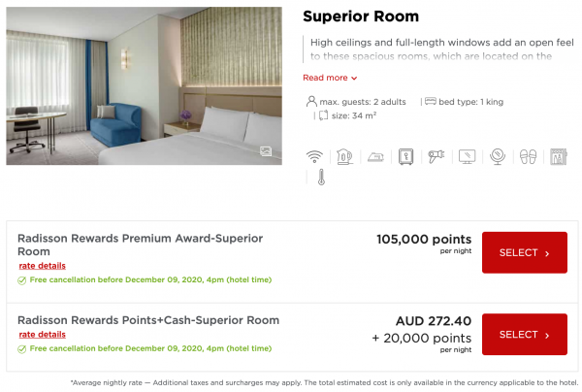Expand the Read more description link
This screenshot has height=392, width=582.
(330, 78)
